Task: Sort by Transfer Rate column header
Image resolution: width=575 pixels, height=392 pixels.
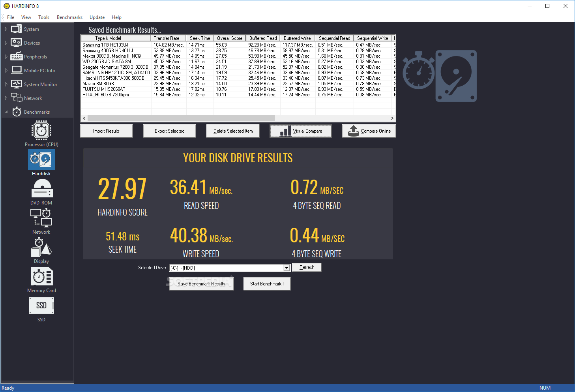Action: coord(169,38)
